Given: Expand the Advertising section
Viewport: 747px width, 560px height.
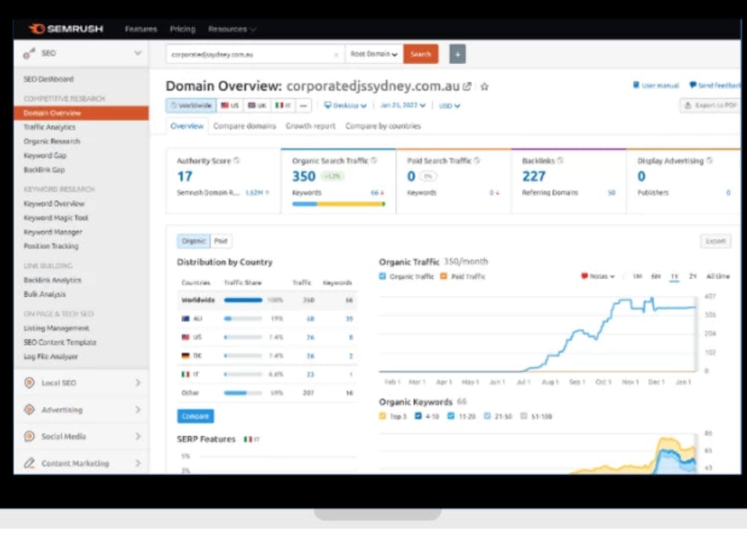Looking at the screenshot, I should pos(137,409).
